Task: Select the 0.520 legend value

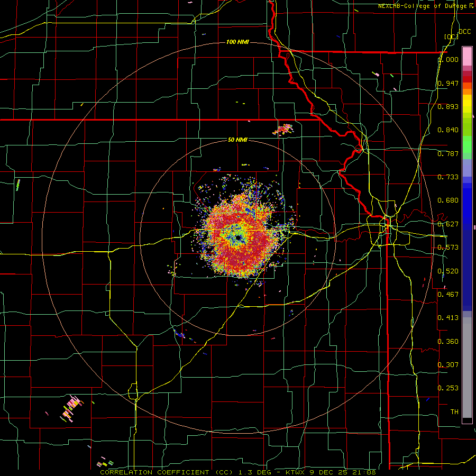Action: click(448, 271)
